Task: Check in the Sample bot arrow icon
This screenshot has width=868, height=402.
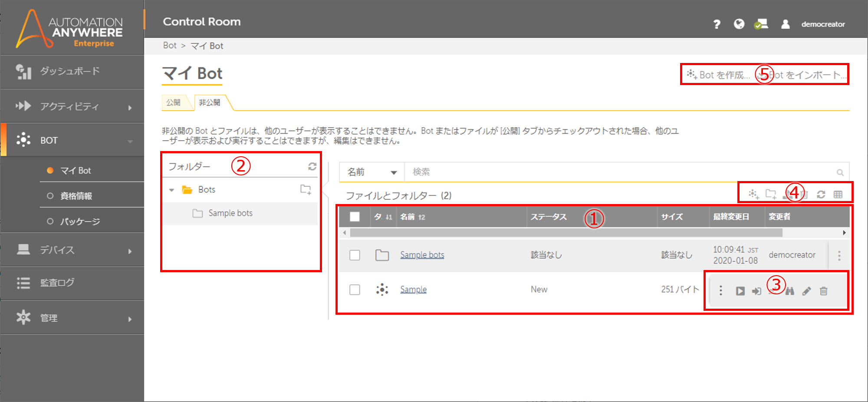Action: tap(756, 291)
